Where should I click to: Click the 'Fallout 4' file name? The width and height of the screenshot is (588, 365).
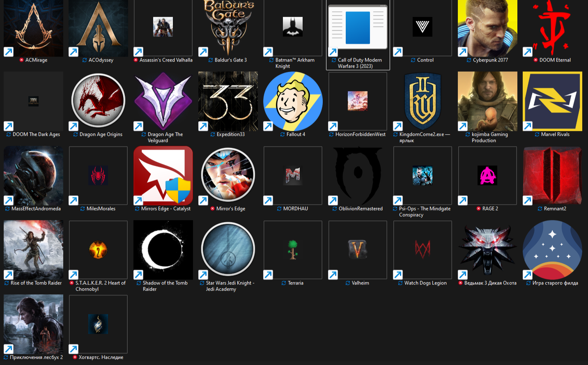click(296, 134)
